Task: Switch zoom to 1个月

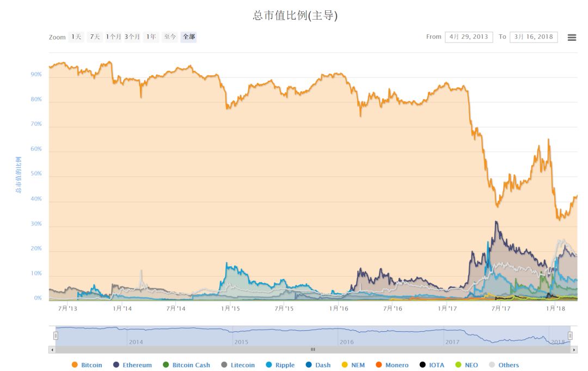Action: tap(114, 37)
